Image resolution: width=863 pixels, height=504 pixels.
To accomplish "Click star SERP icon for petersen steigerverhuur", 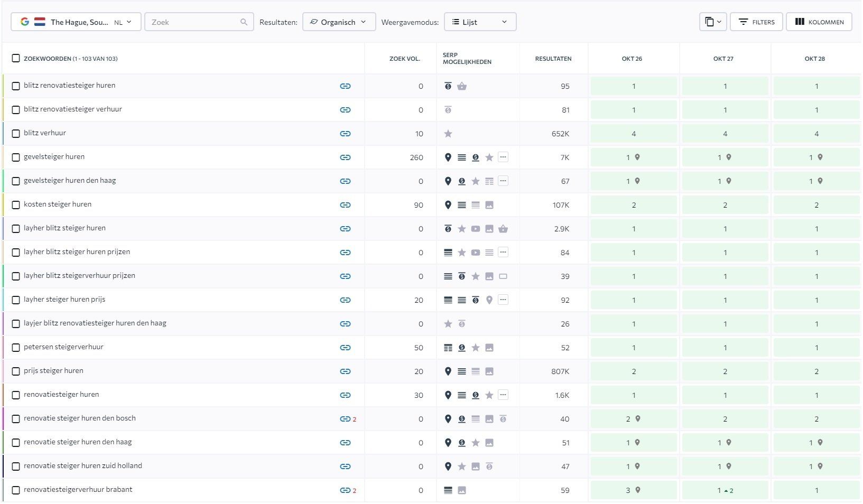I will point(476,348).
